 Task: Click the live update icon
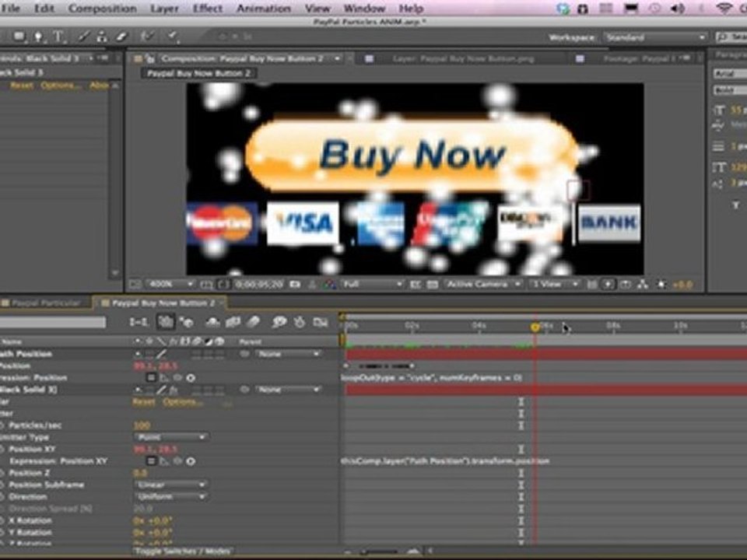click(165, 322)
